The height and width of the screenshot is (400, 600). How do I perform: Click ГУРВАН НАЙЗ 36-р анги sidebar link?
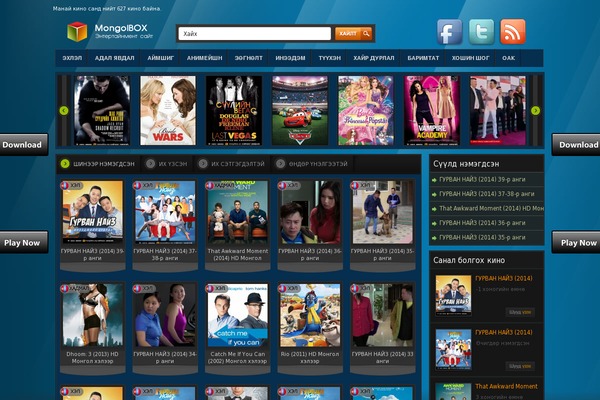pyautogui.click(x=482, y=223)
